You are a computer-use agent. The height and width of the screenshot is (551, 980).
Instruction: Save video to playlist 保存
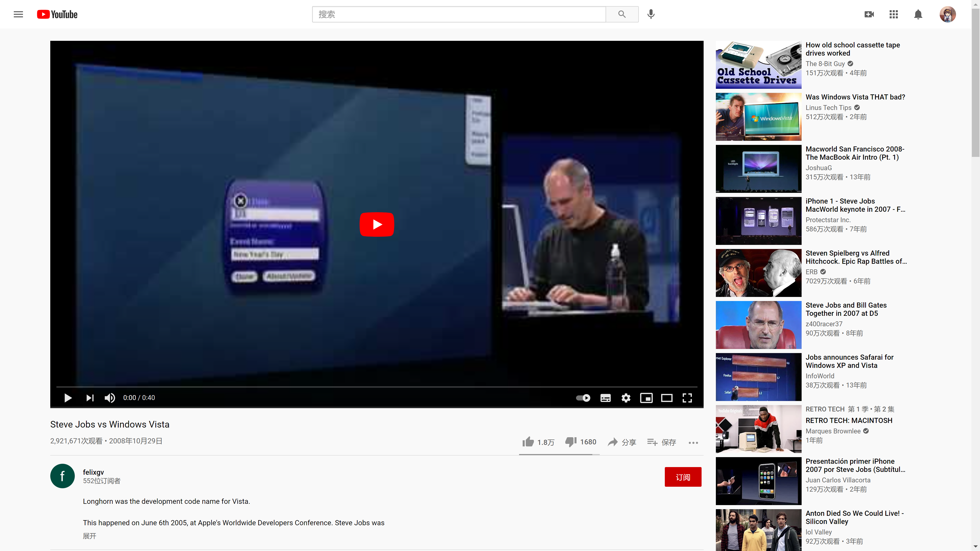click(x=661, y=442)
